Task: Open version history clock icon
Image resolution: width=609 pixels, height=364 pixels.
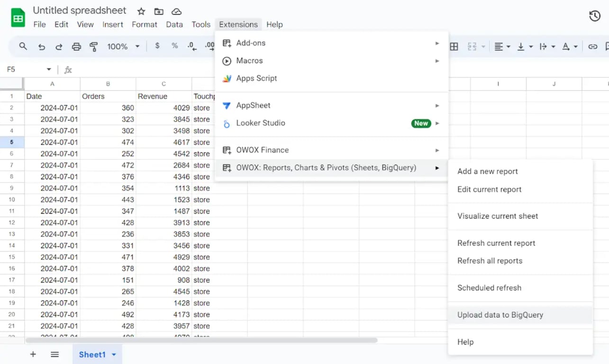Action: pyautogui.click(x=595, y=16)
